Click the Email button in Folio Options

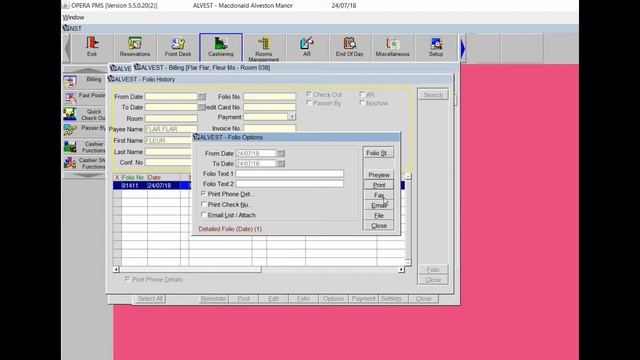coord(378,205)
